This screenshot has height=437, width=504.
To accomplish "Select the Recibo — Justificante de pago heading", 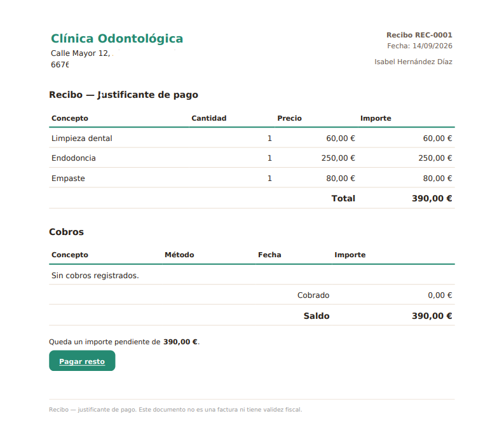I will pyautogui.click(x=123, y=95).
